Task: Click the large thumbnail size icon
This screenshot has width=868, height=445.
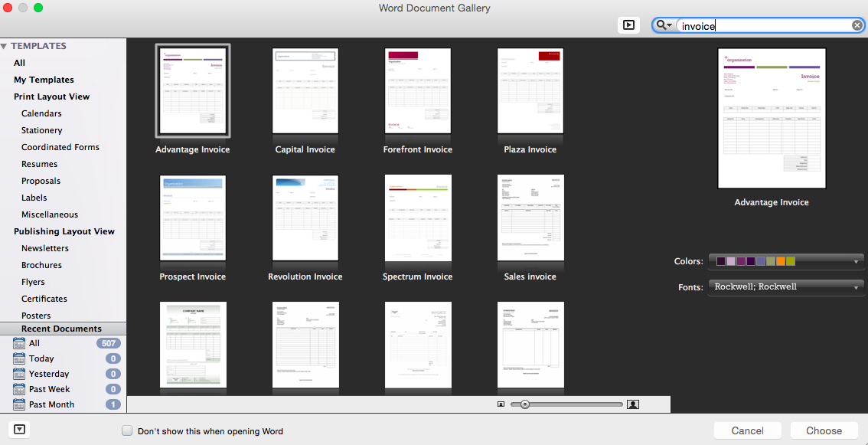Action: pyautogui.click(x=632, y=404)
